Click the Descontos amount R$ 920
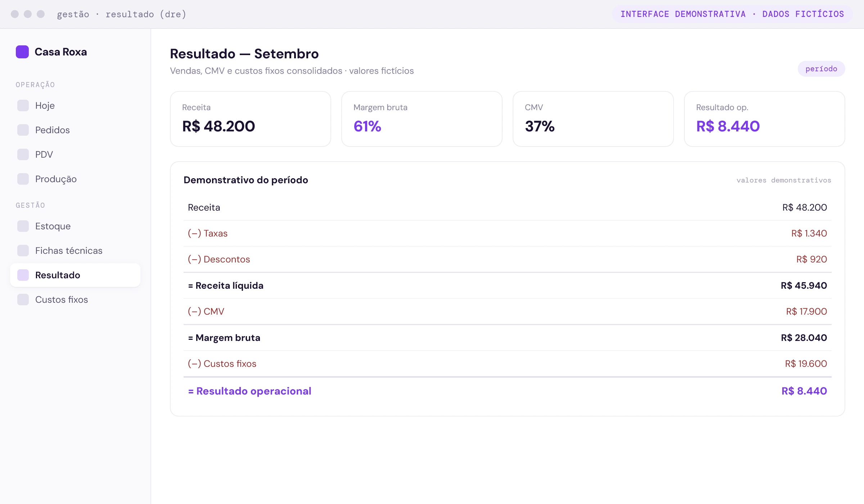 pos(811,259)
